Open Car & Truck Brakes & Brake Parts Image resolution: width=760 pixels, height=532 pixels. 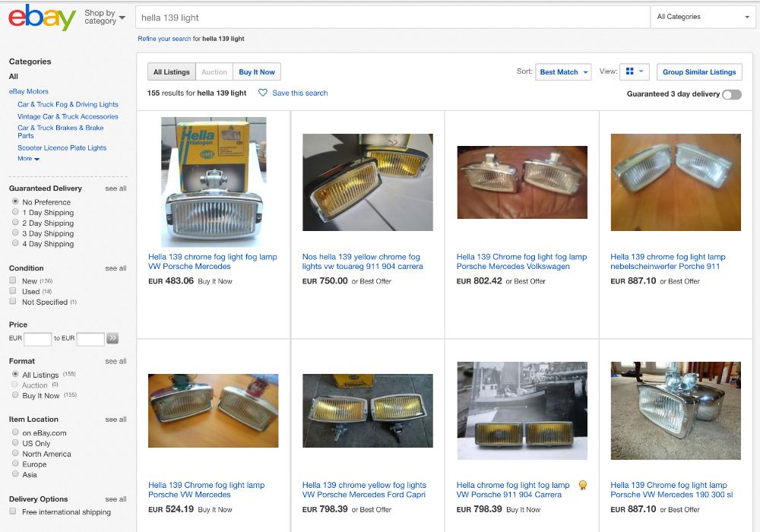click(x=61, y=131)
